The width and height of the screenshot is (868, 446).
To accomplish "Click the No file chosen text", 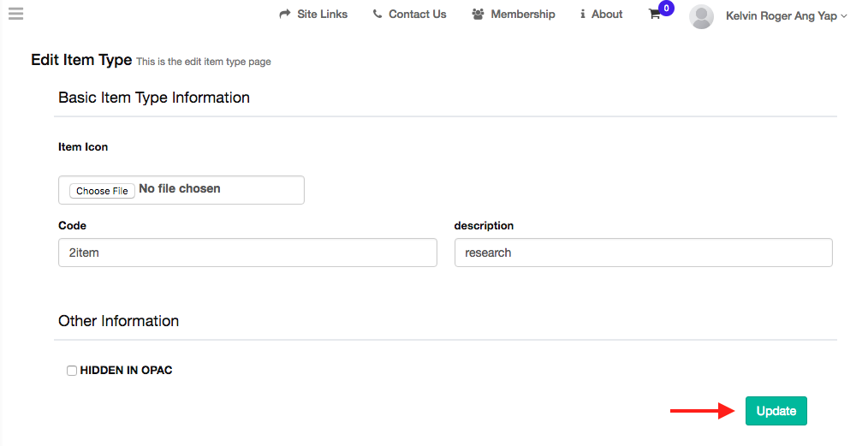I will coord(180,188).
